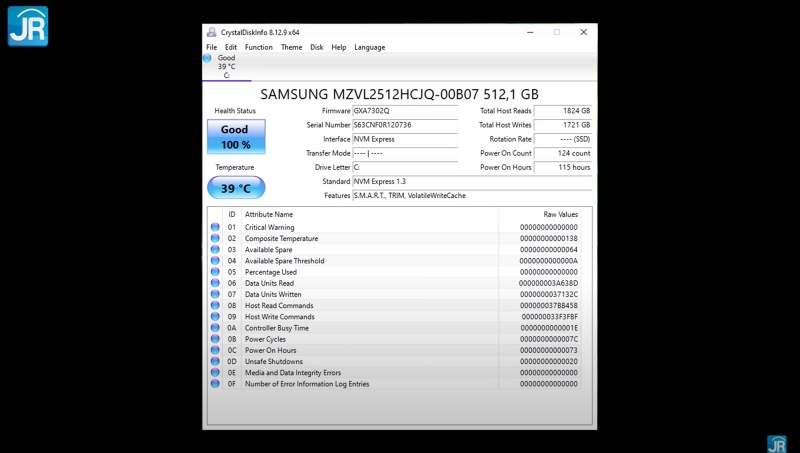Click the status orb for Host Write Commands
Screen dimensions: 800x453
215,317
